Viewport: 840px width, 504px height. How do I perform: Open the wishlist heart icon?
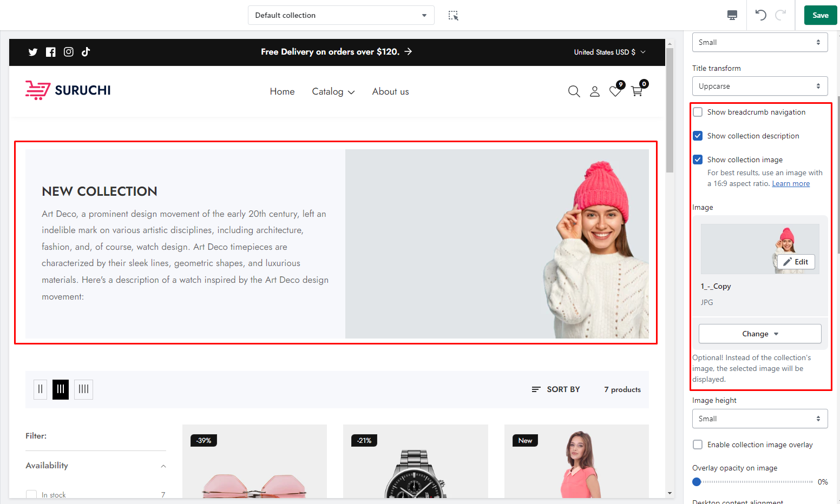[x=616, y=90]
